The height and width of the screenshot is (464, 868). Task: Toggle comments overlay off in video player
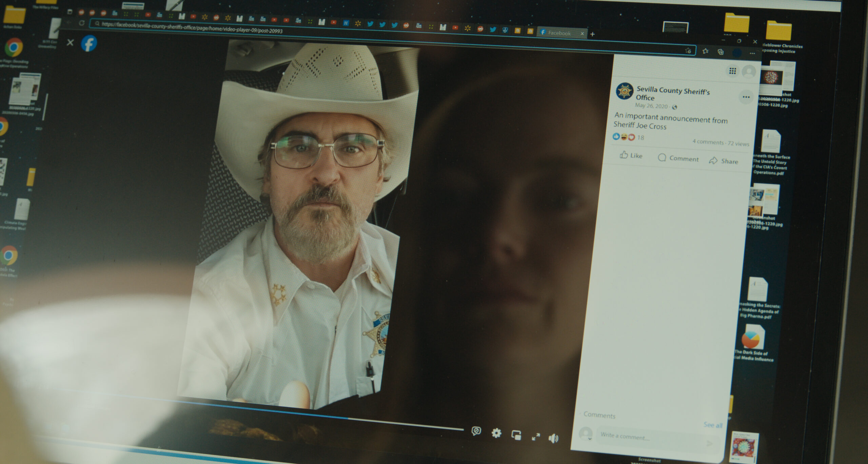476,431
